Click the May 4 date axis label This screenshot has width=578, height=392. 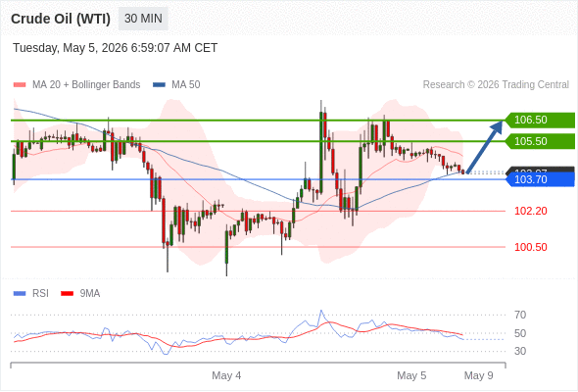(226, 375)
